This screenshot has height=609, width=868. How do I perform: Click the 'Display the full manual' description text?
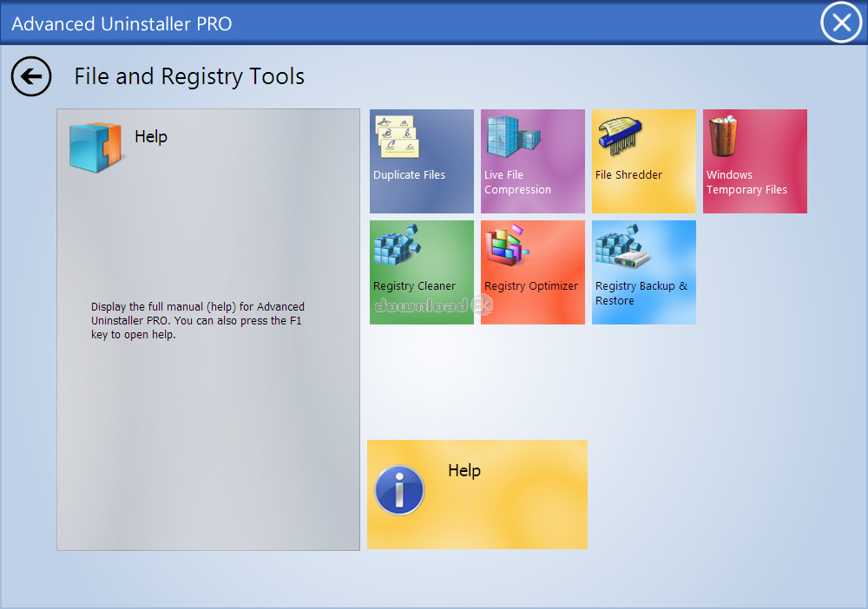pyautogui.click(x=198, y=320)
